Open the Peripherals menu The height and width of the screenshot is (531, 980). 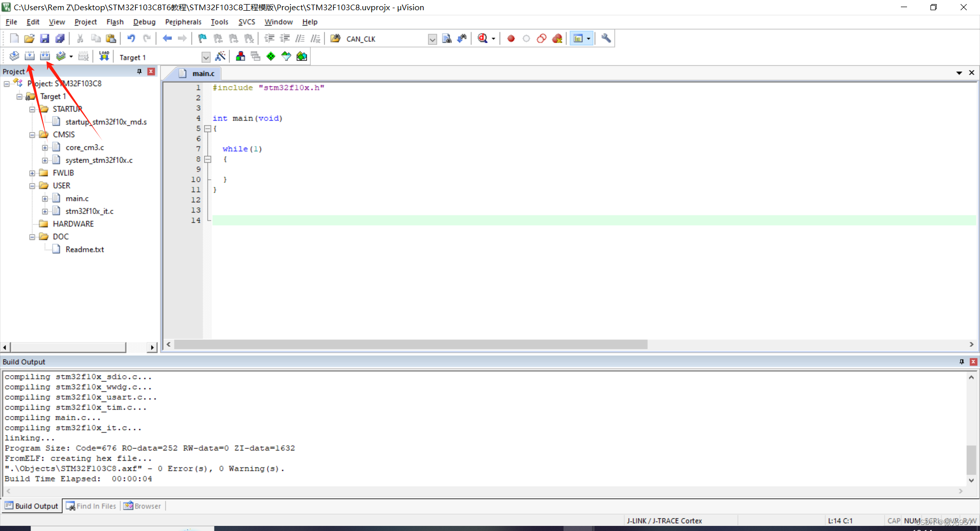183,22
